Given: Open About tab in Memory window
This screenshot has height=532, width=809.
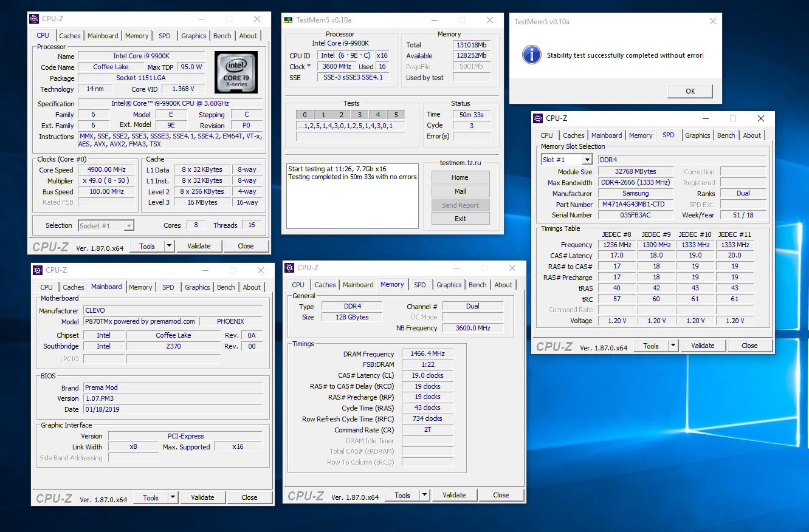Looking at the screenshot, I should coord(503,285).
